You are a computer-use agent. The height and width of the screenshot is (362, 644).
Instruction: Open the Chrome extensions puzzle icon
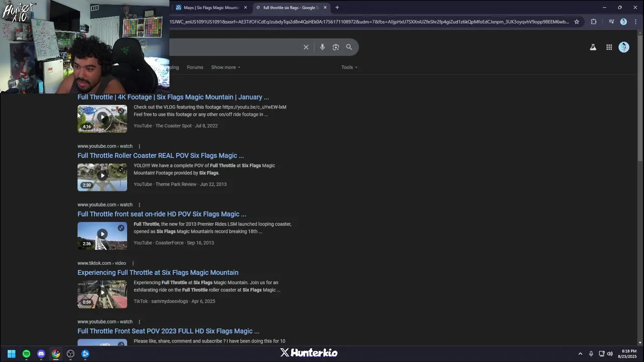pos(594,22)
